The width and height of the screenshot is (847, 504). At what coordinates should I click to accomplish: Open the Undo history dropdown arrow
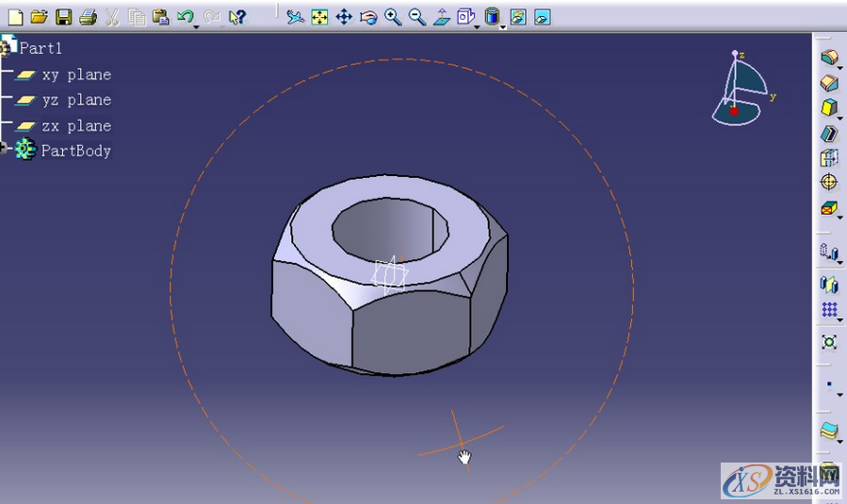coord(196,25)
